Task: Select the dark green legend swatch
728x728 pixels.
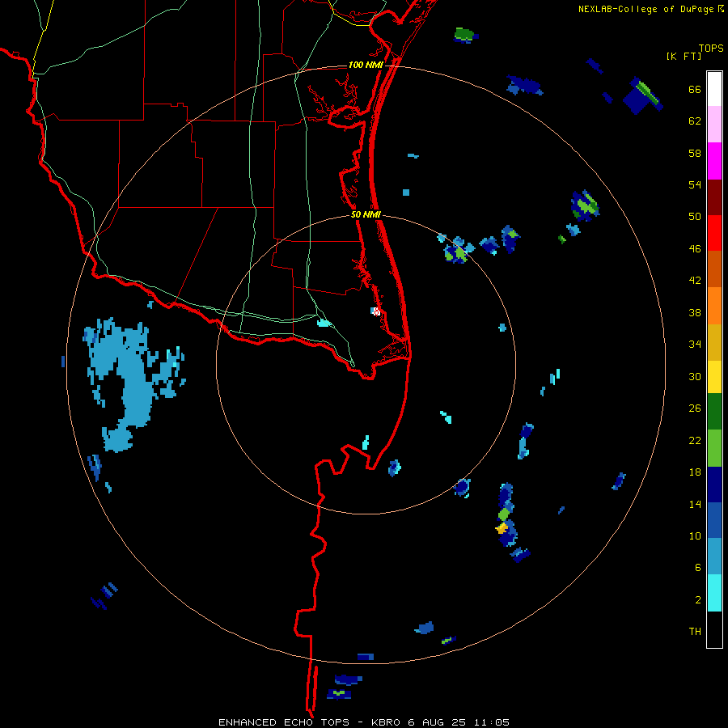Action: pyautogui.click(x=714, y=412)
